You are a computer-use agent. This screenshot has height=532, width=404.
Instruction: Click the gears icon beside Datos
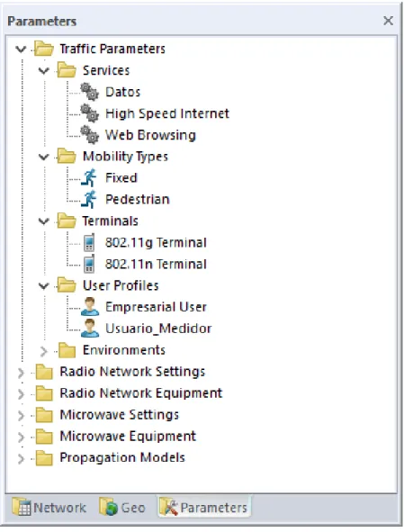coord(90,92)
